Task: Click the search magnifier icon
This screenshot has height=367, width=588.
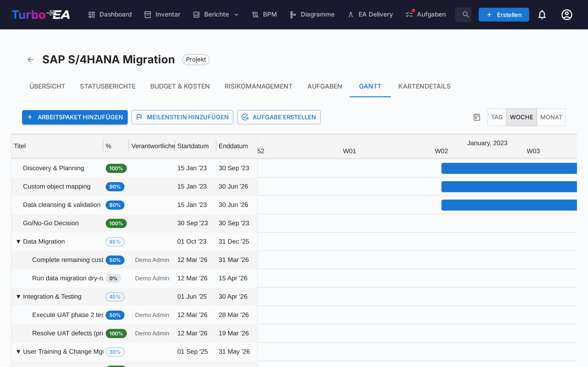Action: point(465,14)
